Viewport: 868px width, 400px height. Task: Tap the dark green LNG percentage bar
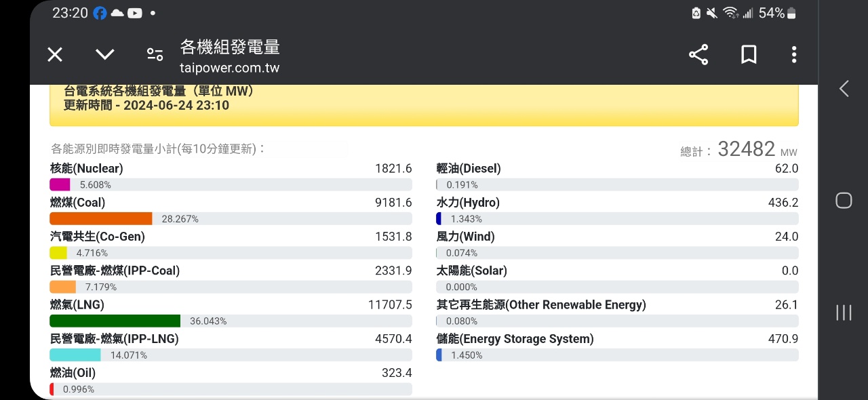tap(115, 321)
